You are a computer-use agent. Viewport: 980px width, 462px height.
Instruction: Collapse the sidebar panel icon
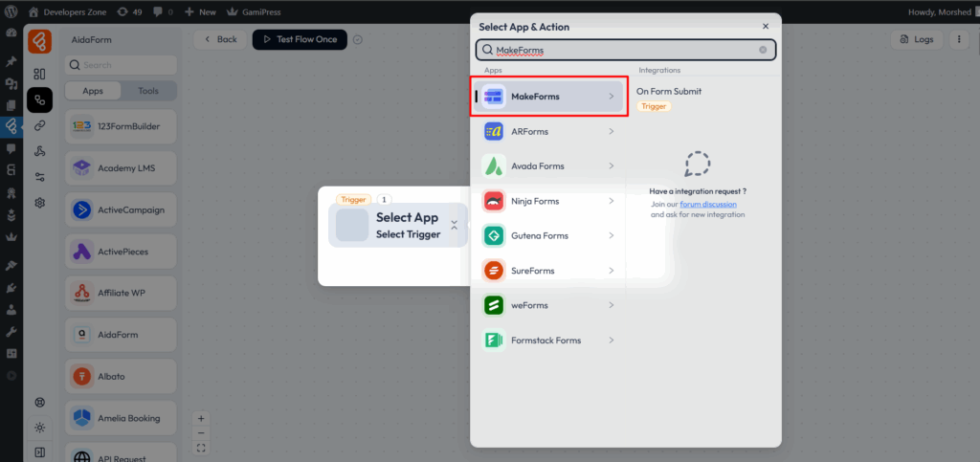coord(39,452)
